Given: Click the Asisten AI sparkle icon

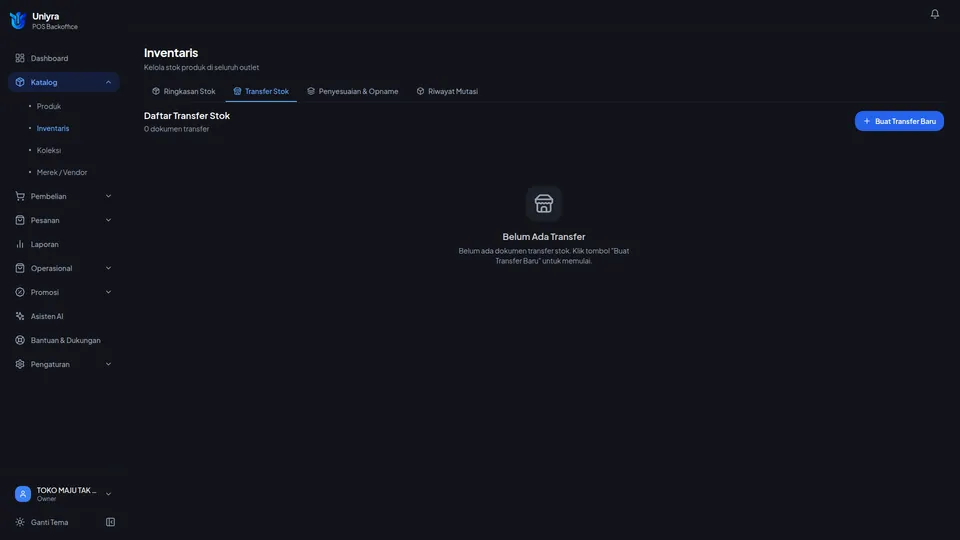Looking at the screenshot, I should pos(20,317).
